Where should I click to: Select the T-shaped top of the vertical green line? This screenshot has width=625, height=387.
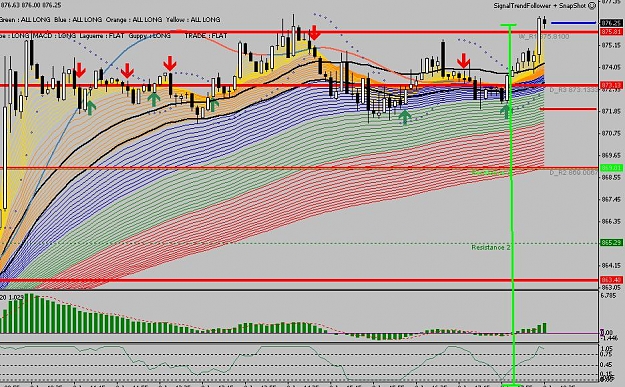[x=508, y=26]
